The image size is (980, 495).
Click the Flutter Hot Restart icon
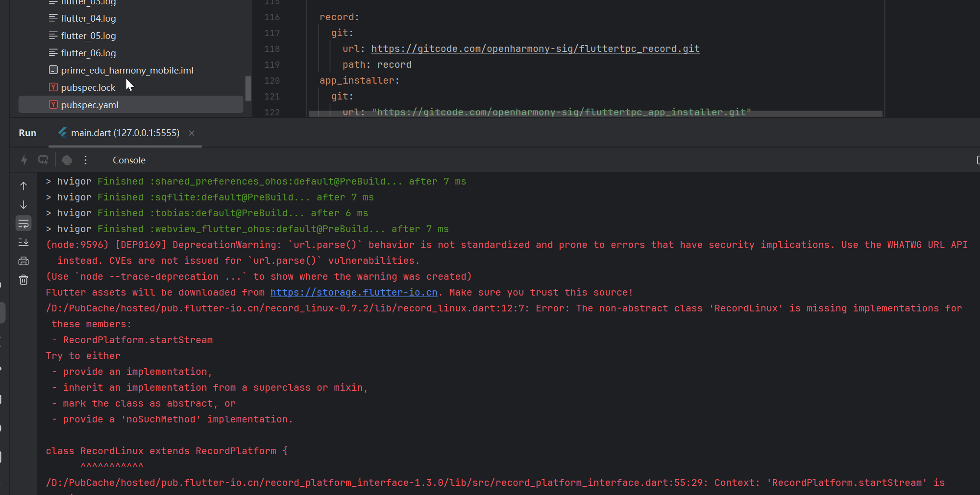(43, 160)
